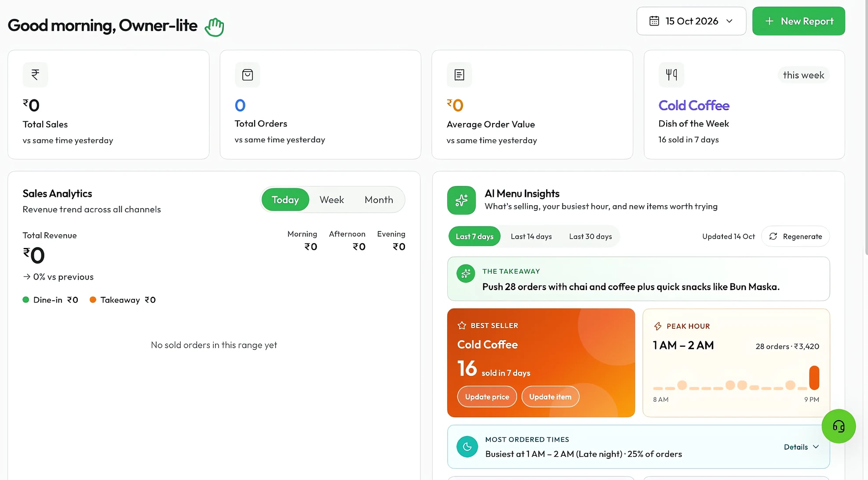Click the '28 orders · ₹3,420' peak hour text
The width and height of the screenshot is (868, 480).
coord(787,346)
